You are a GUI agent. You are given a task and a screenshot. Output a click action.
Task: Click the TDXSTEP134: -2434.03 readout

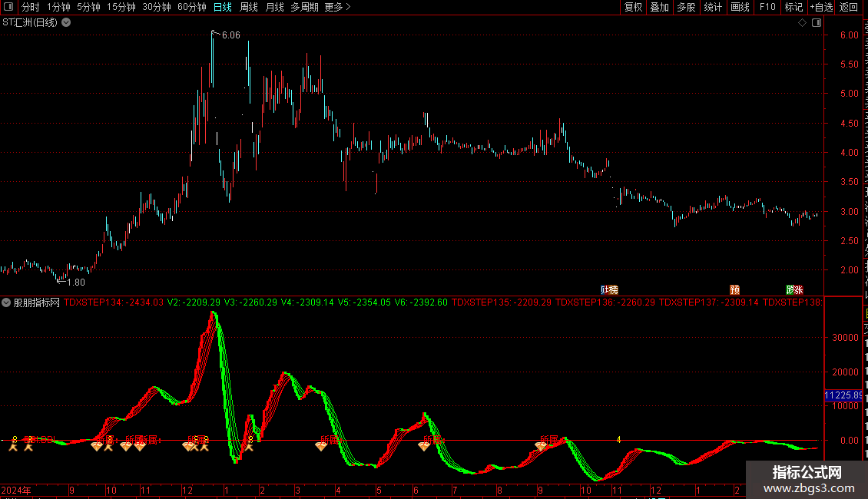pyautogui.click(x=114, y=302)
